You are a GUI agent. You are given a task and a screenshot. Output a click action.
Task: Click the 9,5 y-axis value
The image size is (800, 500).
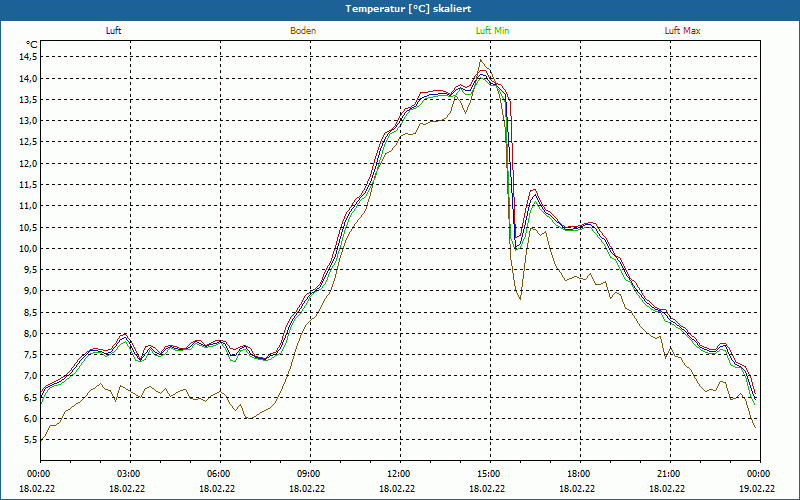(x=30, y=269)
